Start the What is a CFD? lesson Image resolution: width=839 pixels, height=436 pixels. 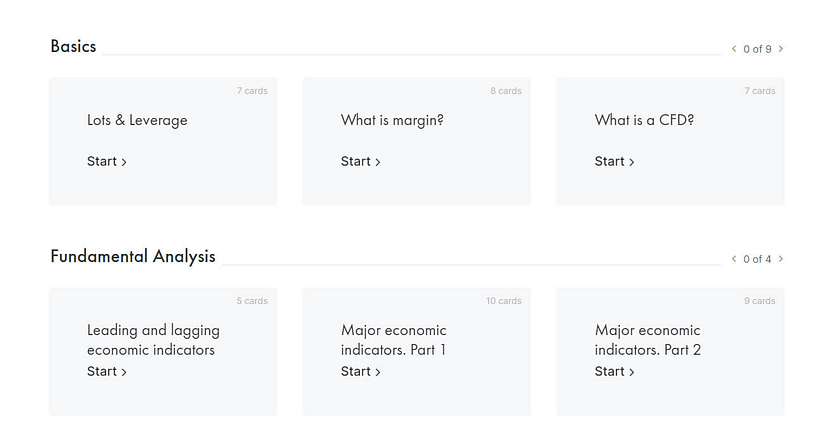coord(615,162)
